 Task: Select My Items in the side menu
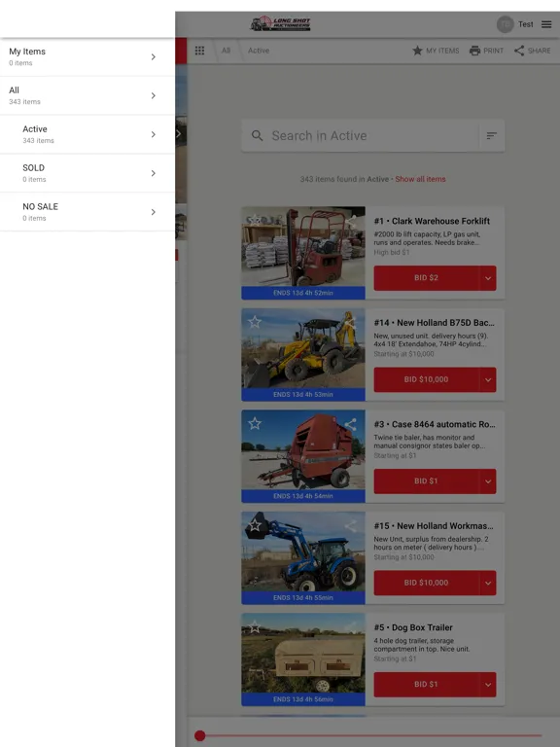87,56
